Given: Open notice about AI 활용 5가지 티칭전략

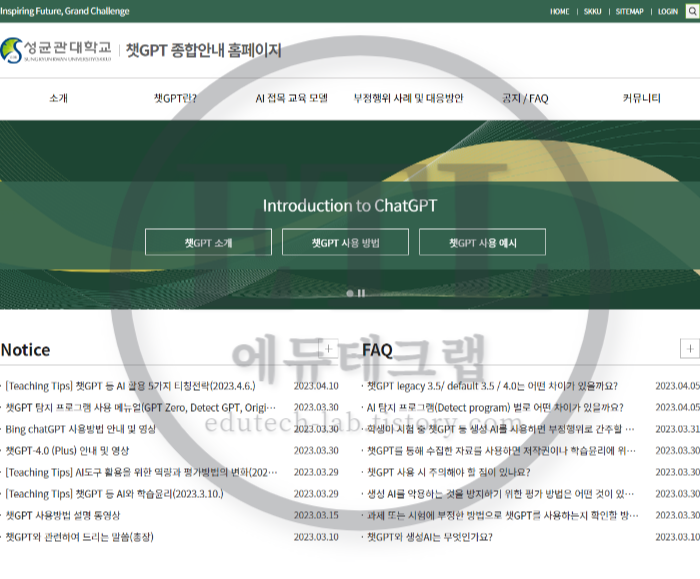Looking at the screenshot, I should click(130, 386).
